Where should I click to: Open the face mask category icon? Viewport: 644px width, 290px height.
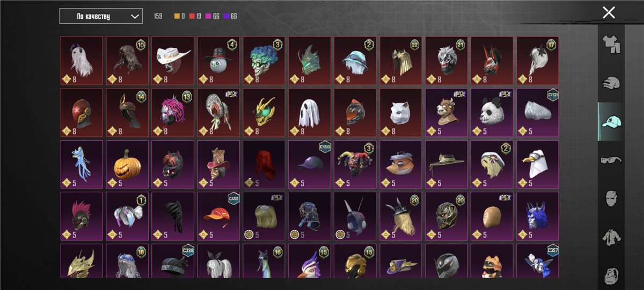(611, 198)
